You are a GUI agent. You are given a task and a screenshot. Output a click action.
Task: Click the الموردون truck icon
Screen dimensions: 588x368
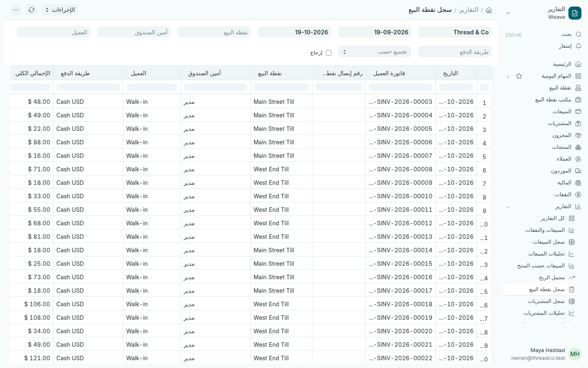[578, 171]
